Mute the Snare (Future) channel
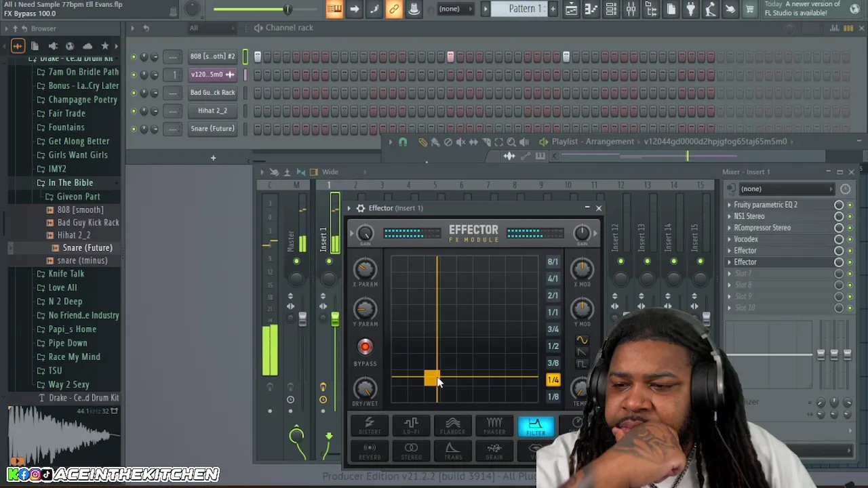The height and width of the screenshot is (488, 868). tap(134, 129)
